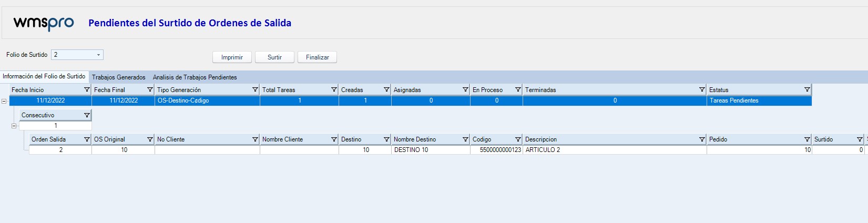Open filter for Tipo Generación column

tap(255, 90)
